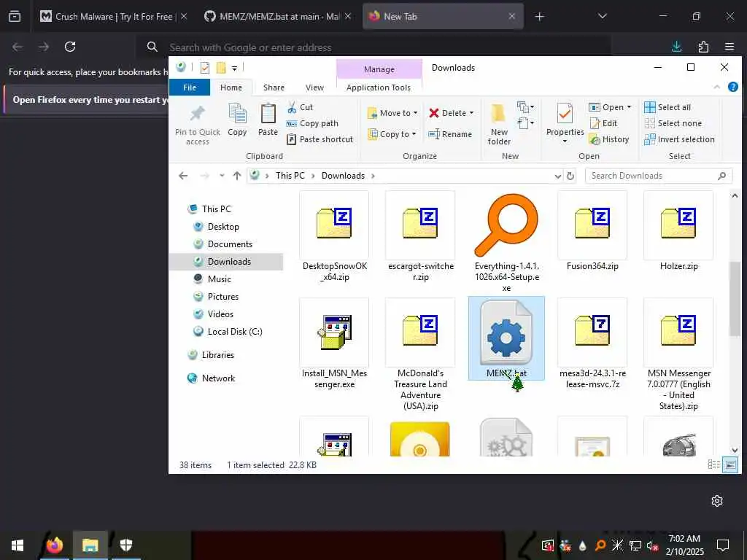747x560 pixels.
Task: Click History in the Open group
Action: (x=609, y=139)
